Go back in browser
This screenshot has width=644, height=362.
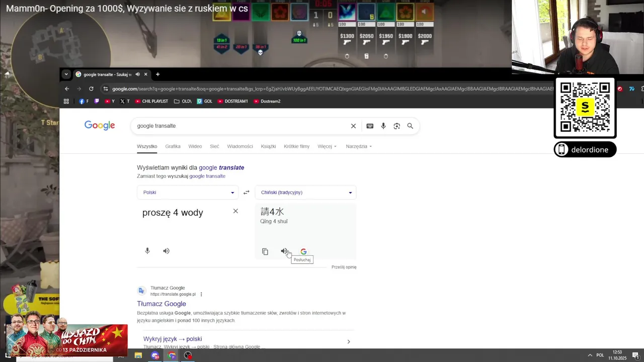pos(67,88)
